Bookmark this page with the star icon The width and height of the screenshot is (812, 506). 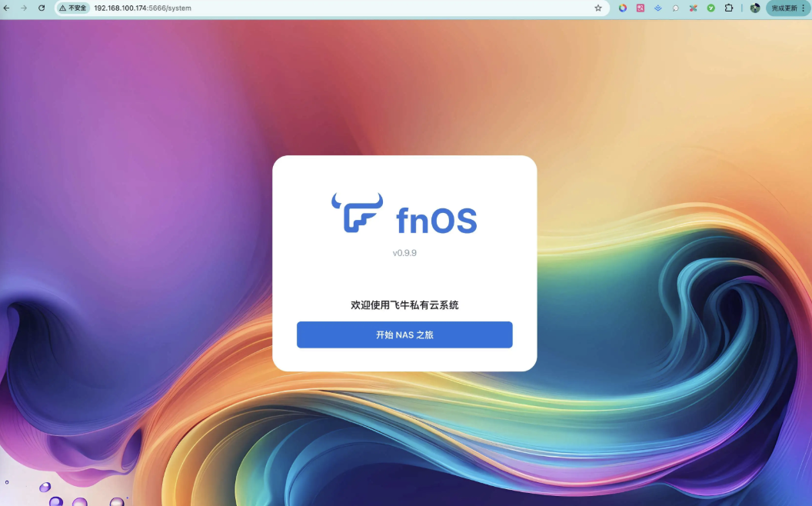click(598, 8)
